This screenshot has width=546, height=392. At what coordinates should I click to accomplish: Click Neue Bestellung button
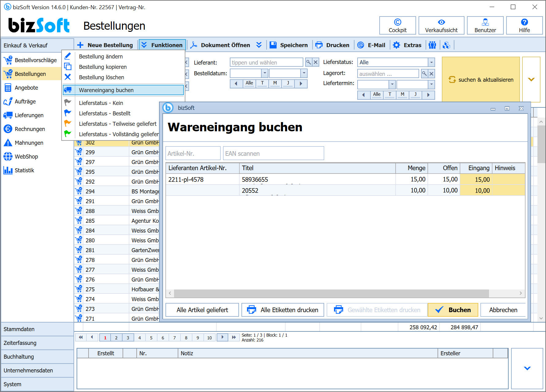coord(105,45)
